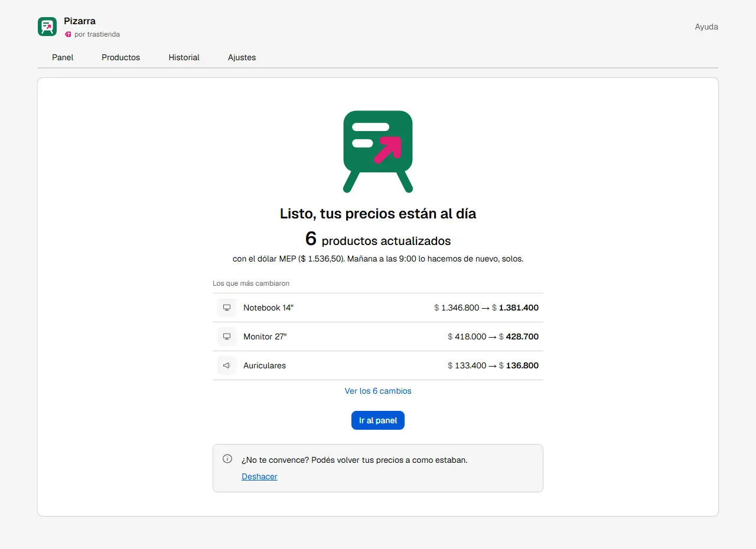756x549 pixels.
Task: Click the large green Pizarra board illustration
Action: tap(378, 152)
